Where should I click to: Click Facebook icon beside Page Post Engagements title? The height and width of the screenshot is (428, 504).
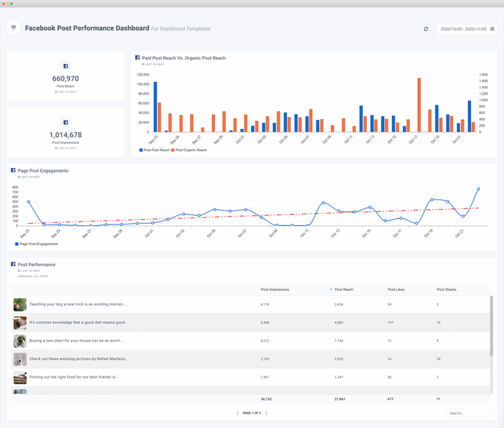(13, 171)
